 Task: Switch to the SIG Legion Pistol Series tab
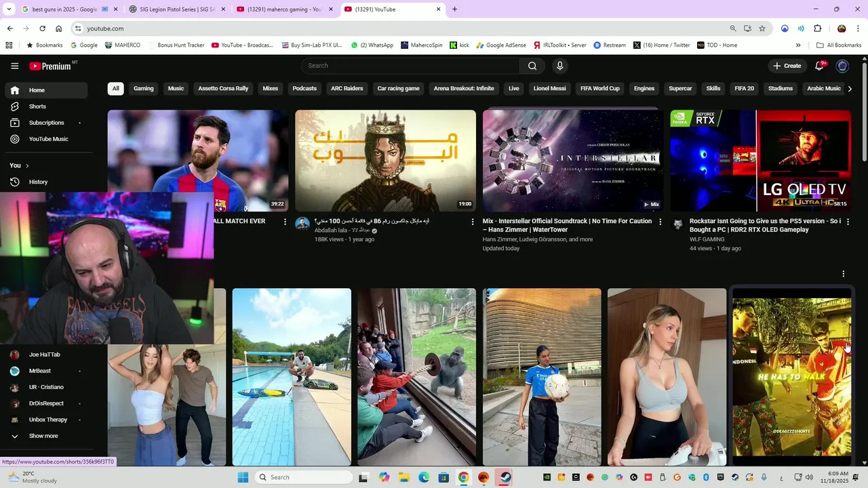(176, 9)
